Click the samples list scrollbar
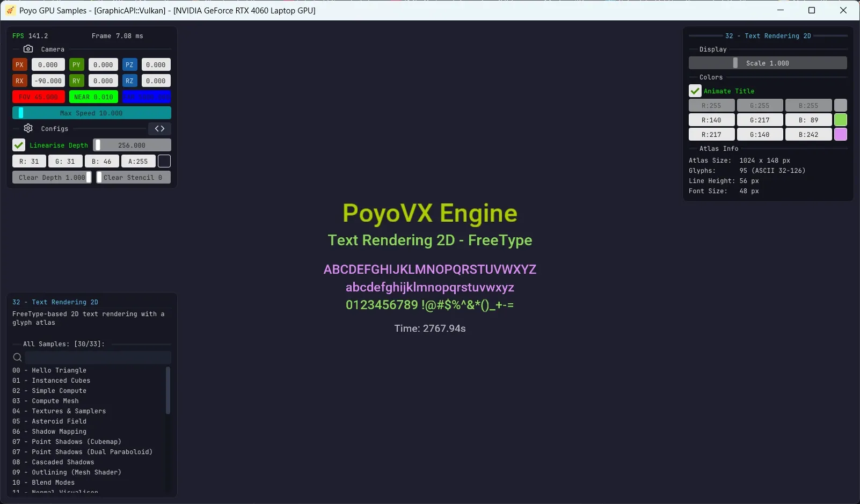Image resolution: width=860 pixels, height=504 pixels. click(168, 392)
